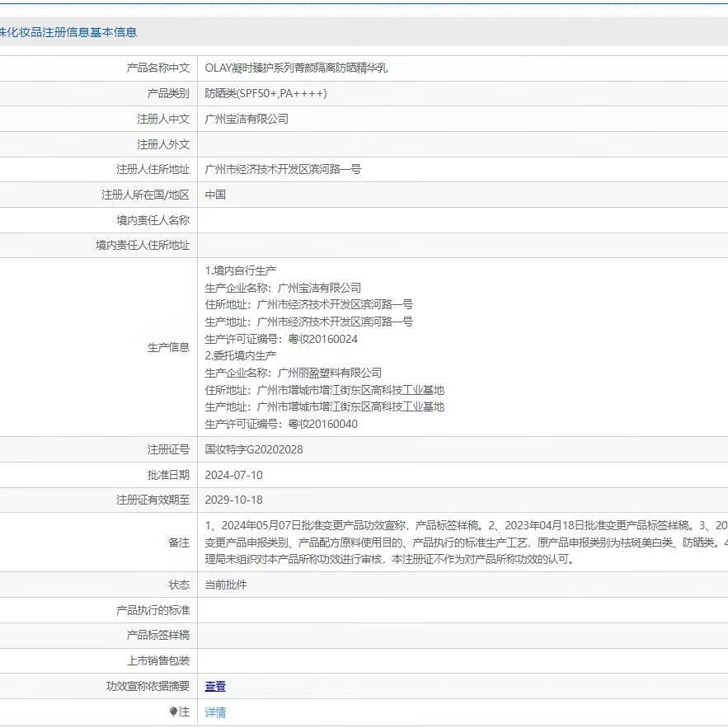Click the lightbulb icon beside 注
Image resolution: width=728 pixels, height=728 pixels.
(173, 712)
